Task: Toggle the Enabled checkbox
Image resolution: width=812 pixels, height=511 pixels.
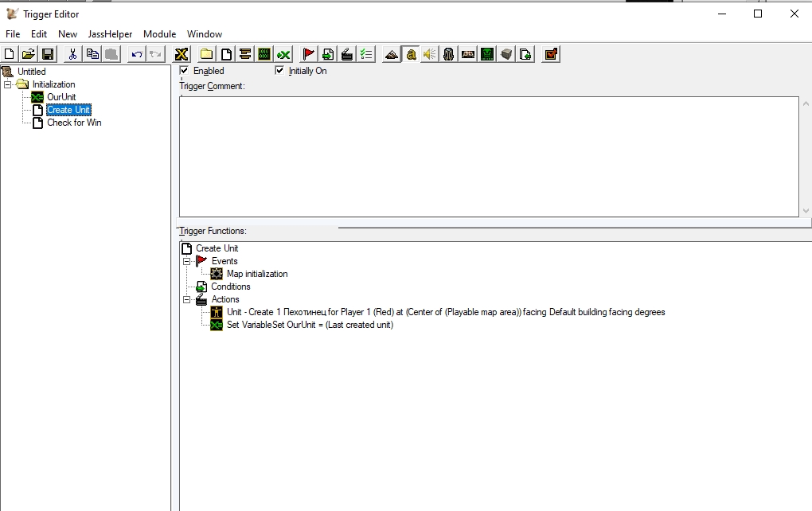Action: [184, 70]
